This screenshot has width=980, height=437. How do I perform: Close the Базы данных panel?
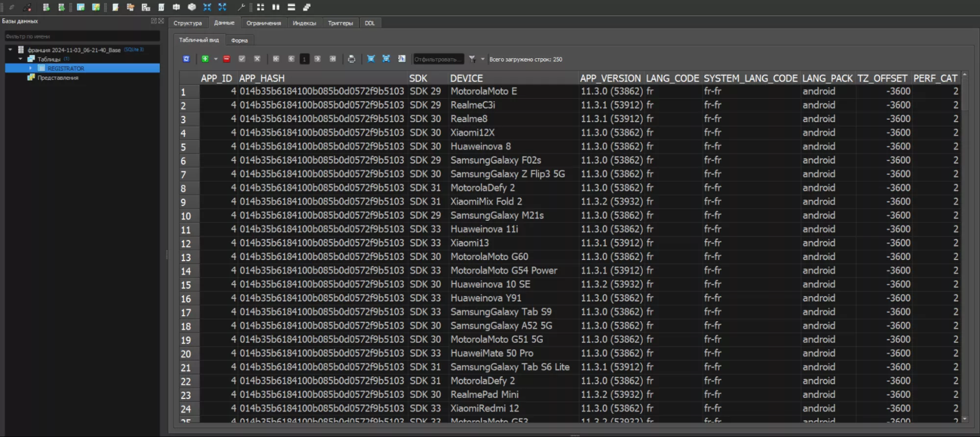[x=161, y=21]
